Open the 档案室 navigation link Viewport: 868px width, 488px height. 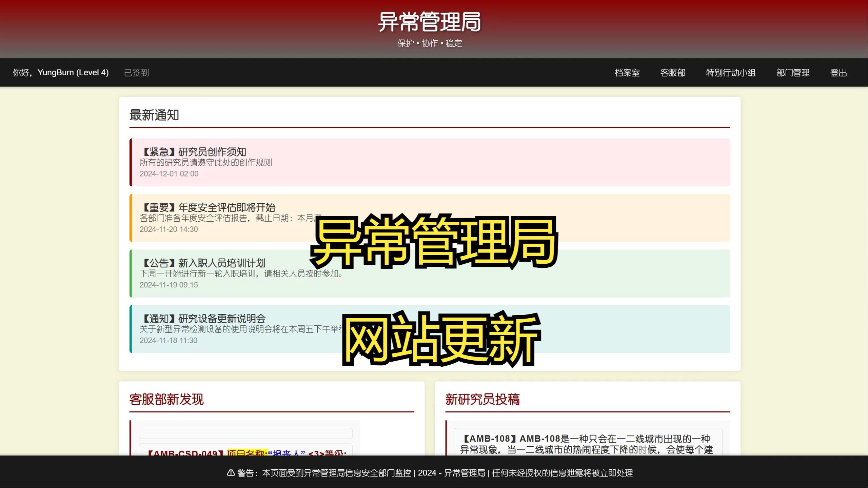point(627,73)
